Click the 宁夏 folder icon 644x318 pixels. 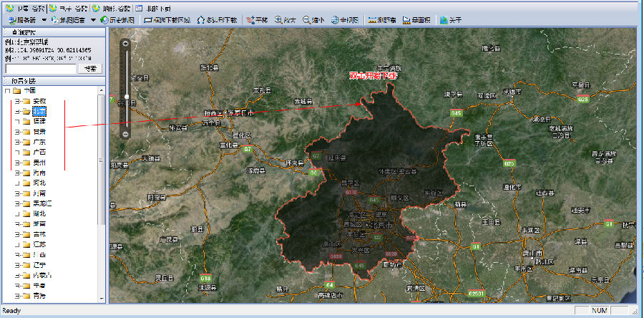pos(26,286)
